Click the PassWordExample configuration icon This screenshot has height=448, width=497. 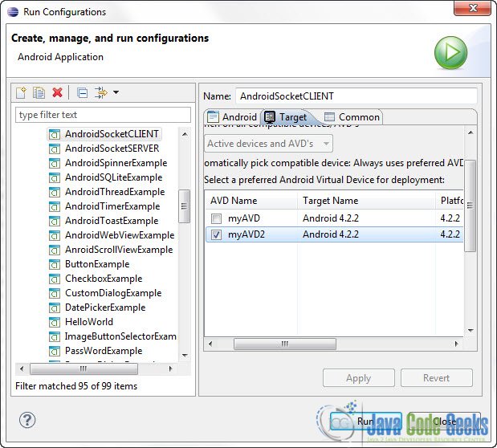(55, 352)
